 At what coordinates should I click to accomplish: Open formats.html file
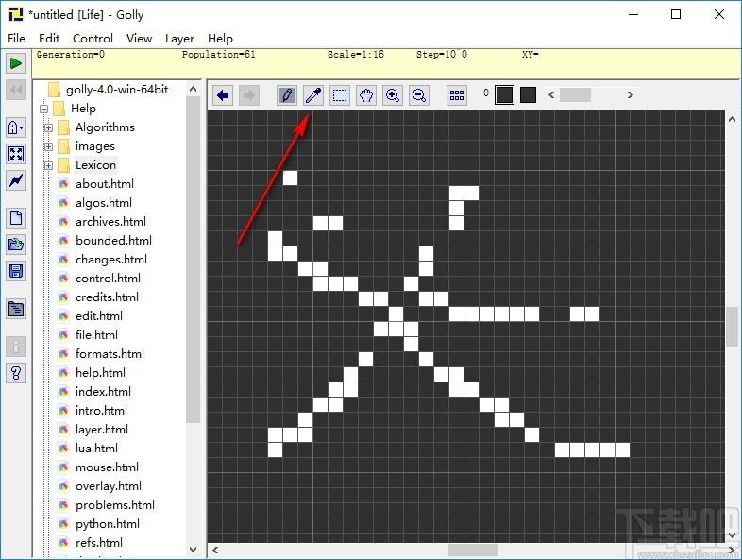(110, 354)
